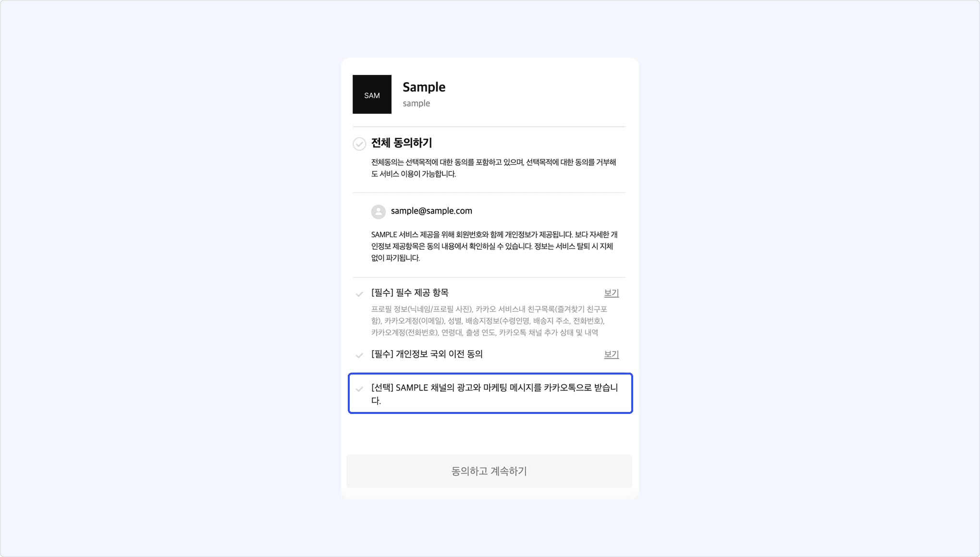Check the [필수] 개인정보 국외 이전 동의 checkmark

[359, 355]
